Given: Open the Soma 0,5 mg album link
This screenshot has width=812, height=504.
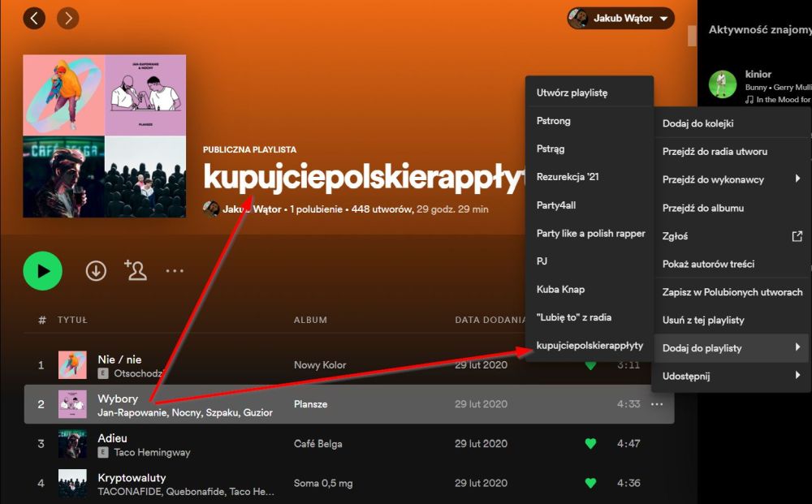Looking at the screenshot, I should tap(322, 483).
